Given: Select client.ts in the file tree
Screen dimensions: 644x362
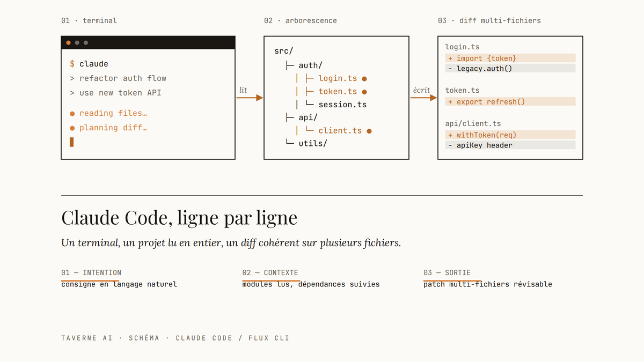Looking at the screenshot, I should (x=340, y=130).
